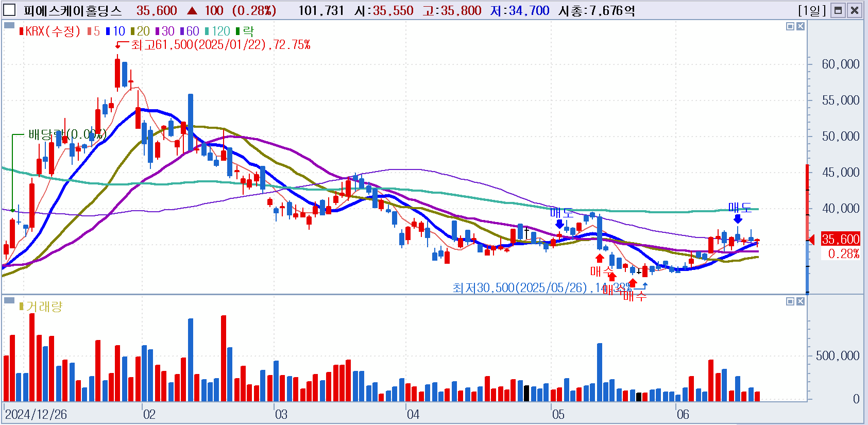
Task: Select the KRX(수정) legend item
Action: pos(50,31)
